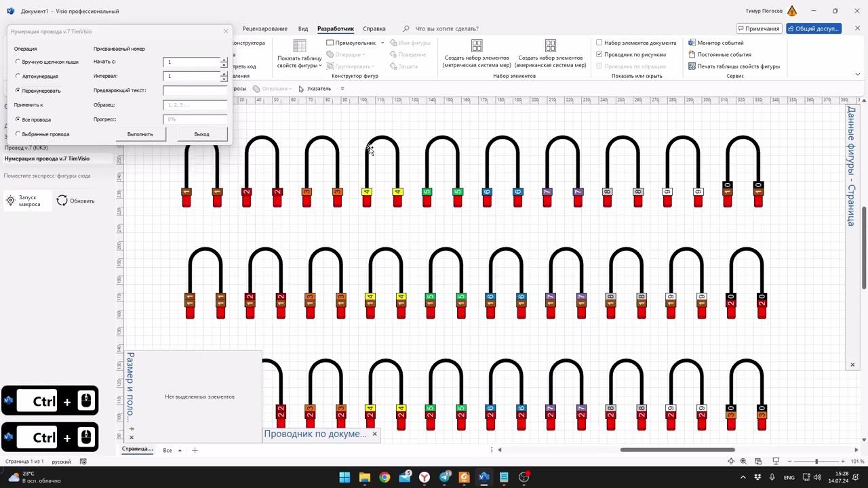The width and height of the screenshot is (868, 488).
Task: Switch to the Разработчик tab
Action: (336, 28)
